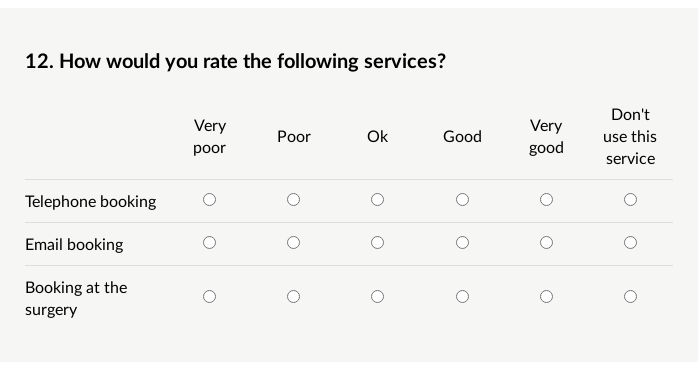
Task: Rate Telephone booking as Good
Action: pos(463,200)
